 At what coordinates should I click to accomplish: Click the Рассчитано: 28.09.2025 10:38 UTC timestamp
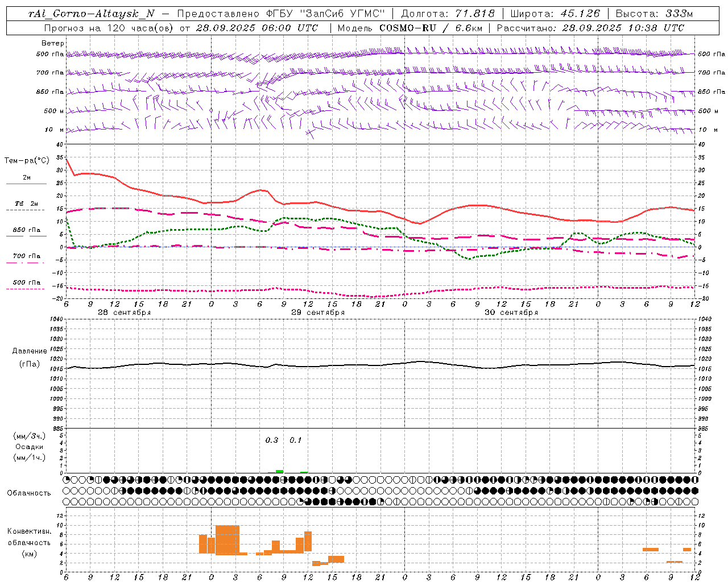coord(590,28)
